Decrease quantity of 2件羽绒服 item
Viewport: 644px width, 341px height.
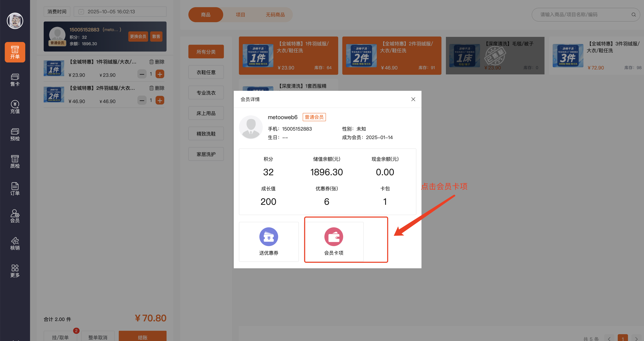point(142,101)
